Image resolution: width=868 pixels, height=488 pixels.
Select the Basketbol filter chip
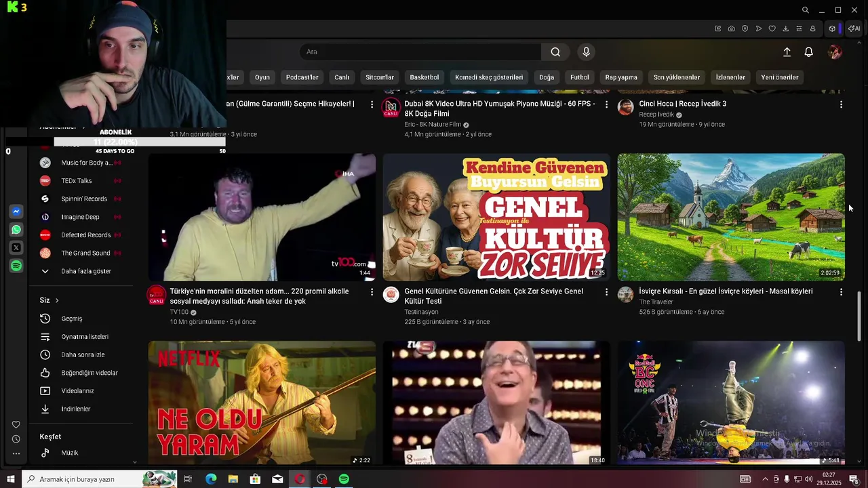coord(425,77)
